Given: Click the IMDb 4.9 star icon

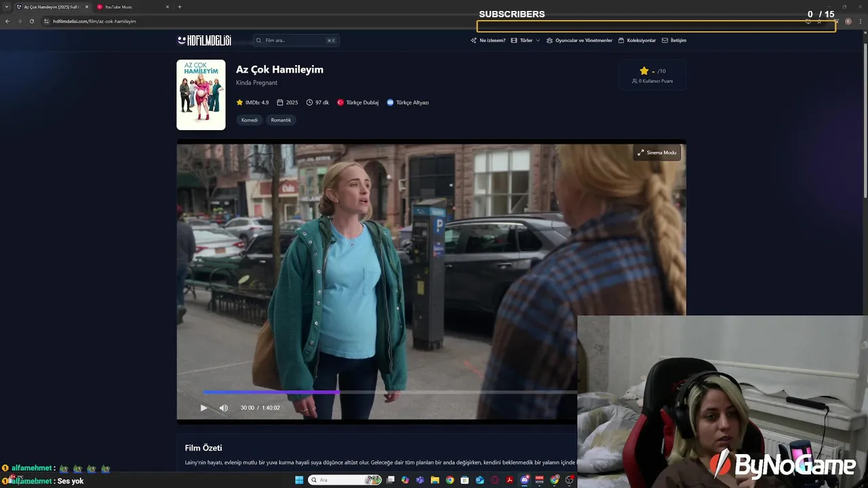Looking at the screenshot, I should click(x=239, y=102).
